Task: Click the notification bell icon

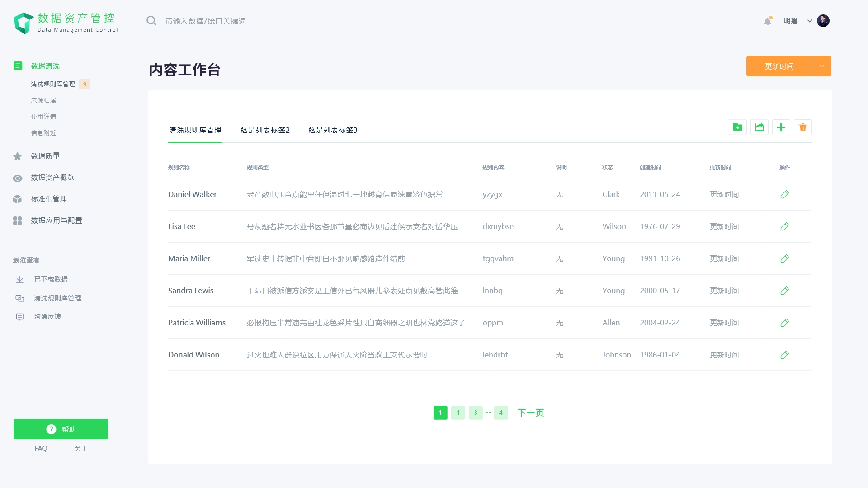Action: (x=767, y=21)
